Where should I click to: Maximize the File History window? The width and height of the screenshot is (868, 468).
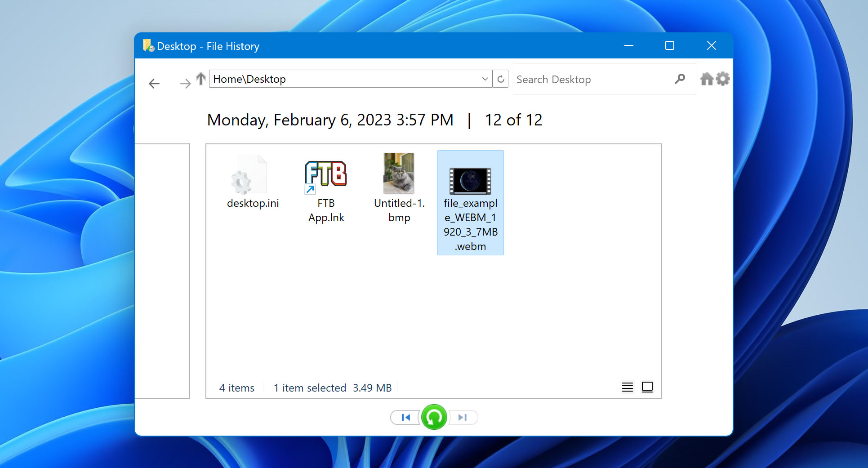(670, 45)
